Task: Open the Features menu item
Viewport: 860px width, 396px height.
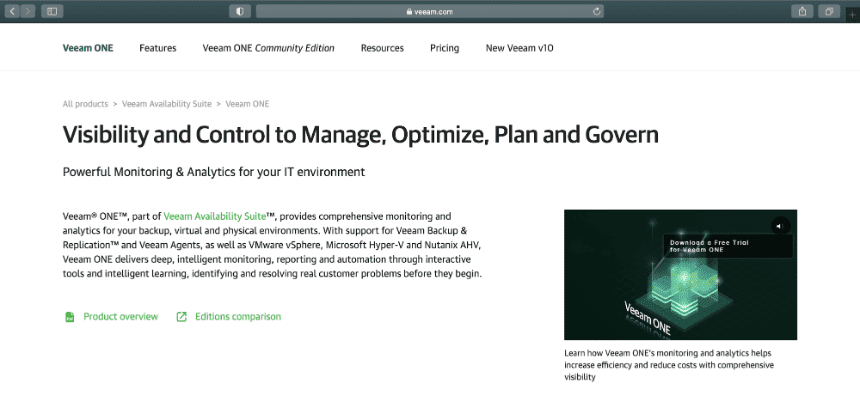Action: 158,48
